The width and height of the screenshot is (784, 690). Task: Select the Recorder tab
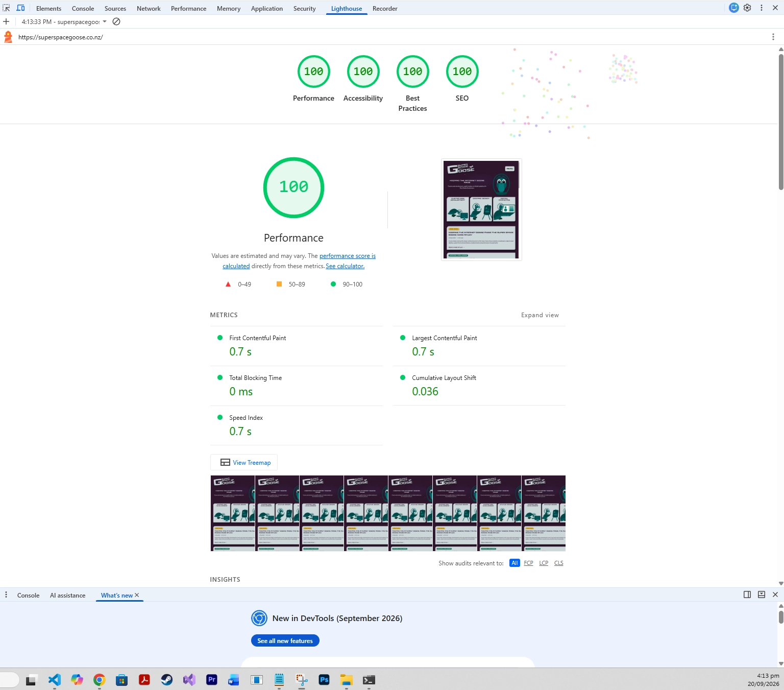click(x=385, y=8)
